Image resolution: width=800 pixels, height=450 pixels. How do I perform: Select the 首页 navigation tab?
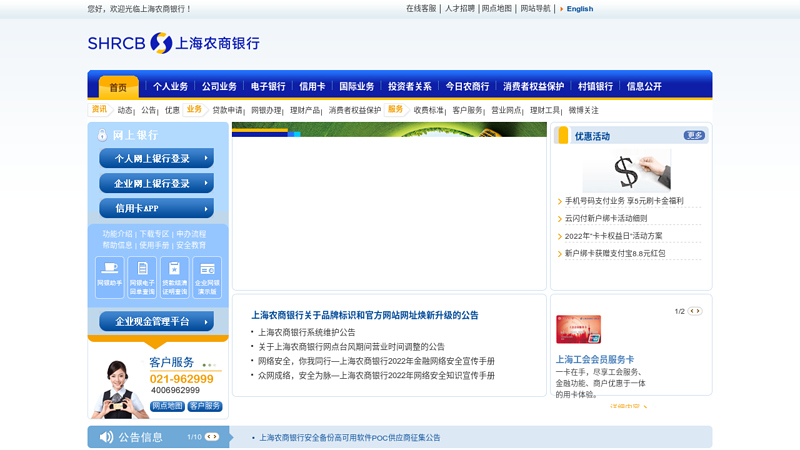point(118,87)
